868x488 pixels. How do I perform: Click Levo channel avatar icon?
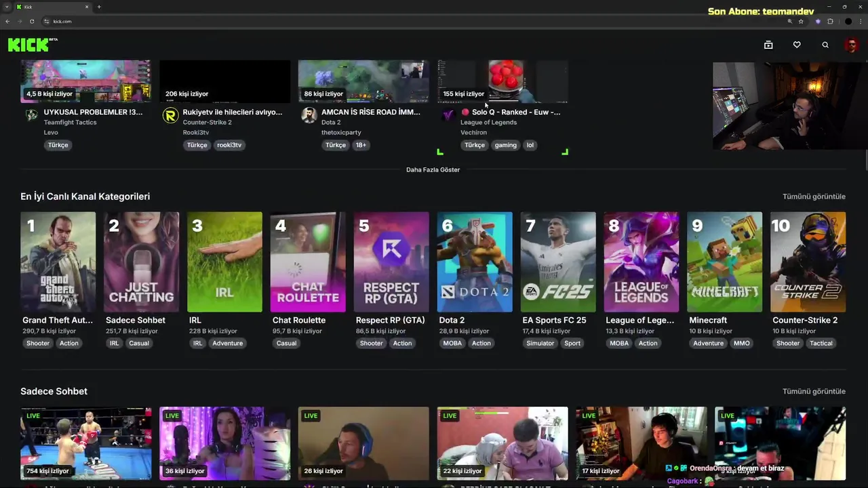tap(31, 115)
